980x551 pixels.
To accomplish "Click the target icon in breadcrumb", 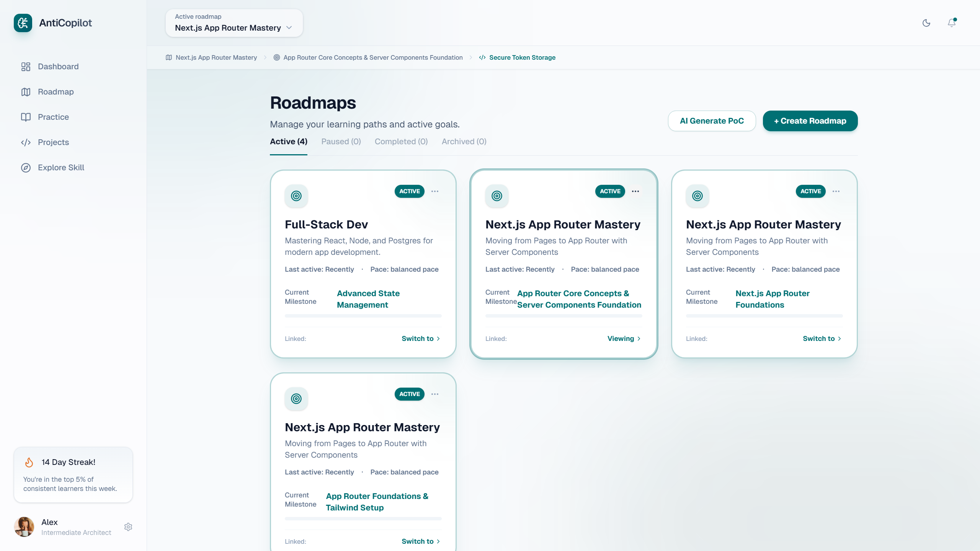I will click(x=277, y=57).
